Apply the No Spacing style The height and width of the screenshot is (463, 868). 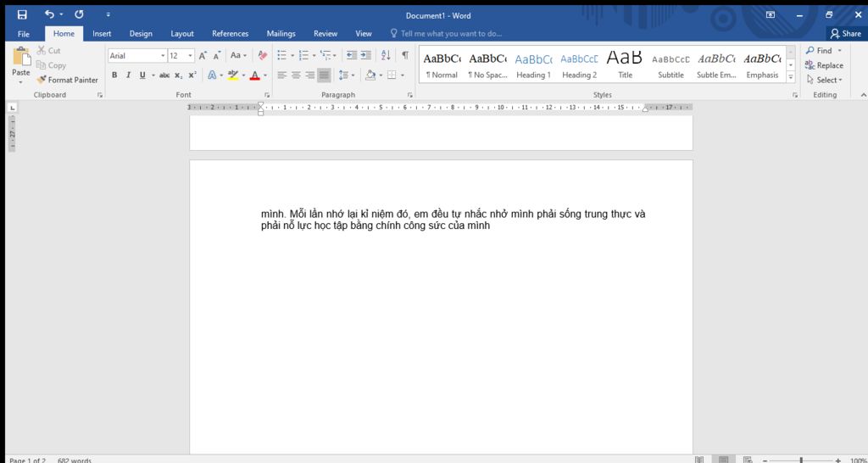487,64
